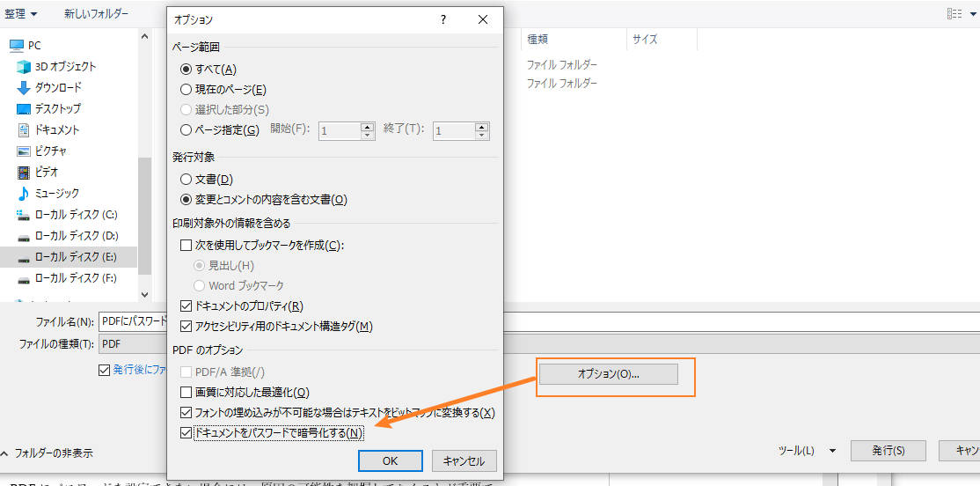Select ローカル ディスク (C:) drive icon

coord(24,215)
